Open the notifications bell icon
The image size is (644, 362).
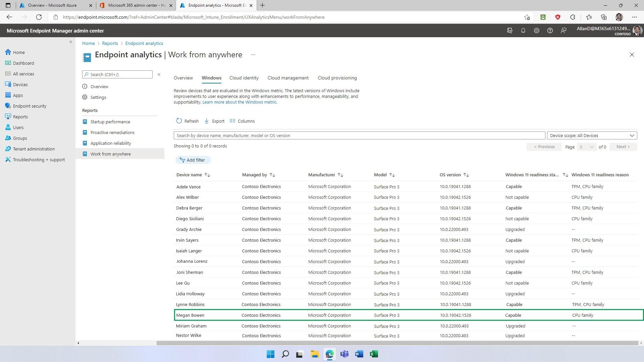point(523,31)
